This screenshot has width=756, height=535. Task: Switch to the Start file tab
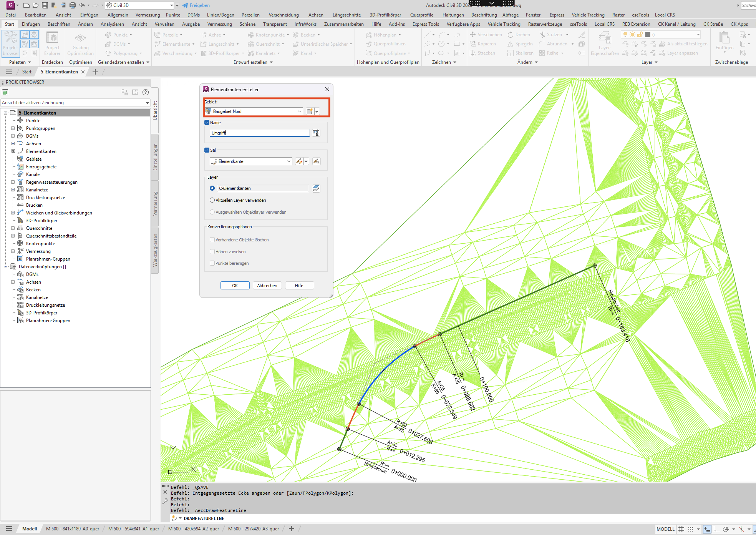[x=27, y=72]
